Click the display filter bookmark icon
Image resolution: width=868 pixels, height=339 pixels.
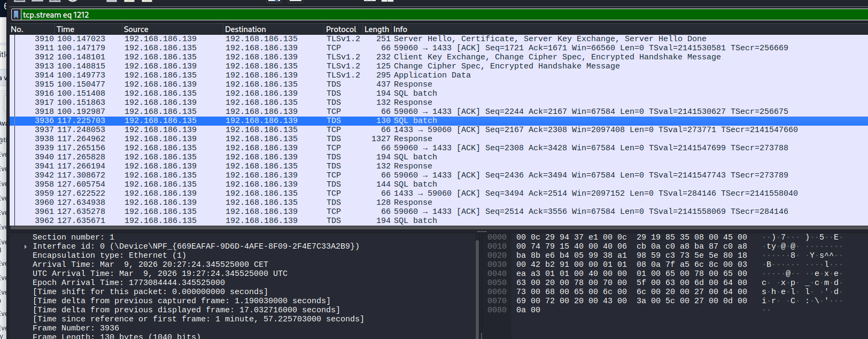point(16,14)
